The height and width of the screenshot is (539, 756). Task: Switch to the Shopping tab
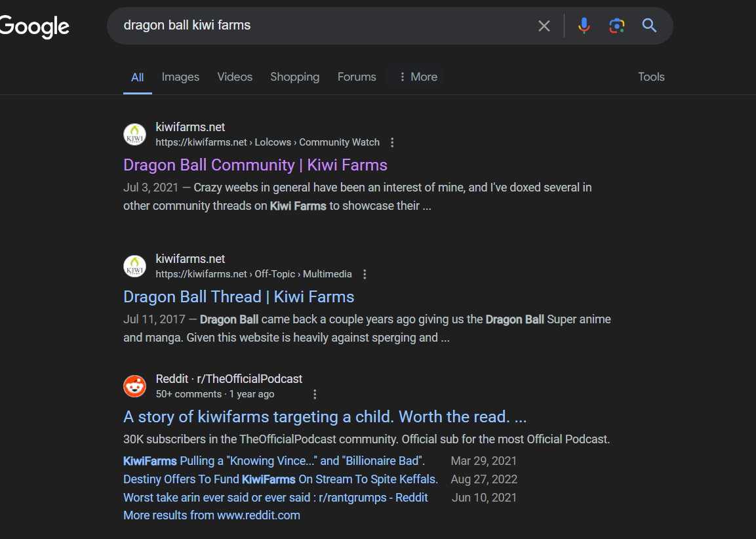point(294,77)
